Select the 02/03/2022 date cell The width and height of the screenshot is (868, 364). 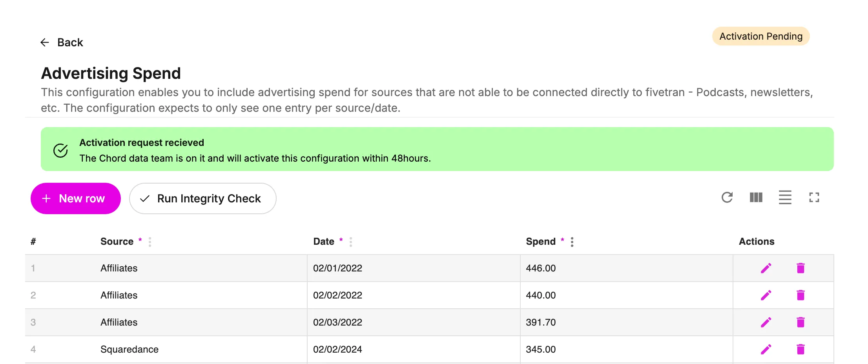tap(414, 322)
